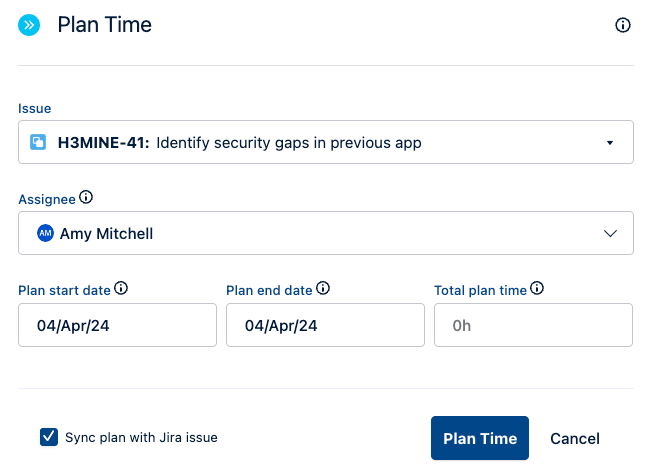This screenshot has width=648, height=471.
Task: Open the info icon in the top-right corner
Action: pos(623,25)
